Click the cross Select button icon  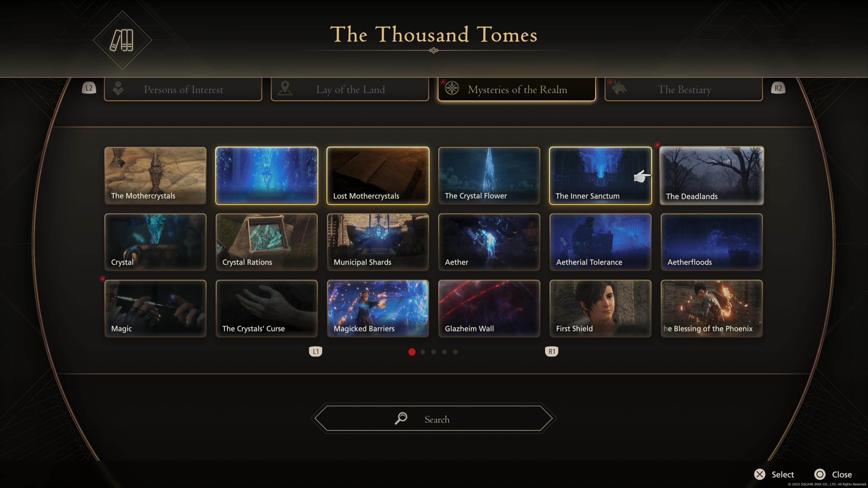pyautogui.click(x=760, y=474)
